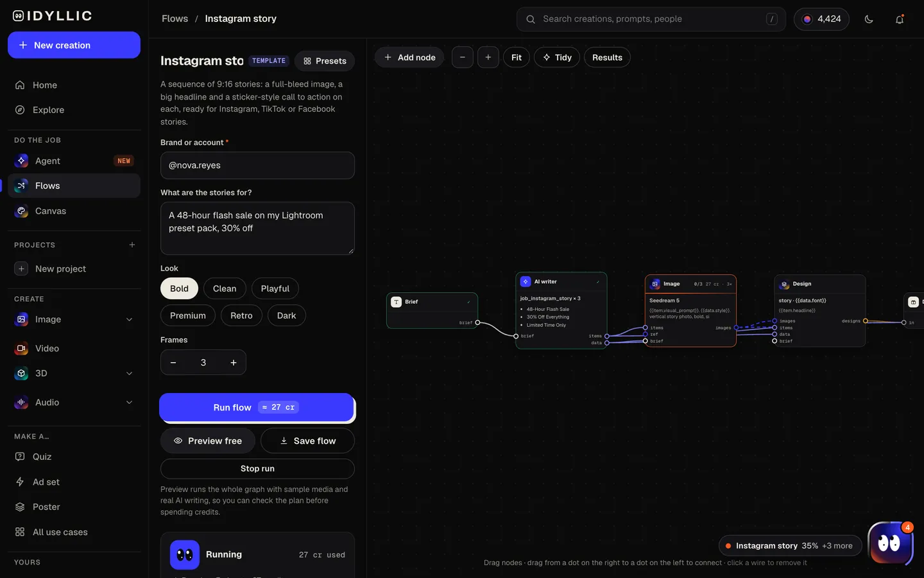The width and height of the screenshot is (924, 578).
Task: Start a New creation
Action: [x=74, y=45]
